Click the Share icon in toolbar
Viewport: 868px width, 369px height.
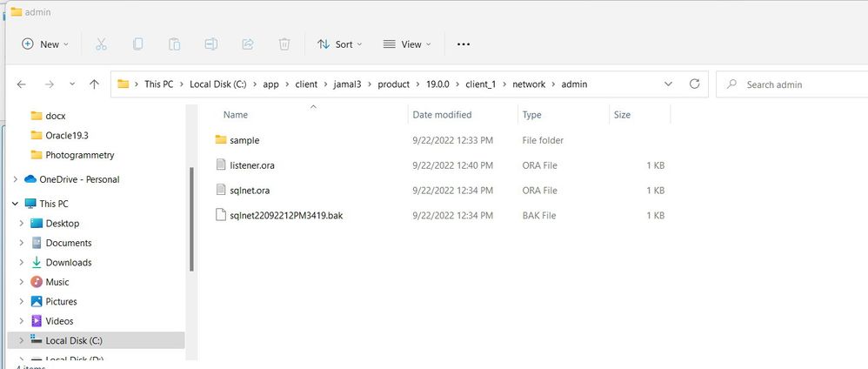(248, 44)
